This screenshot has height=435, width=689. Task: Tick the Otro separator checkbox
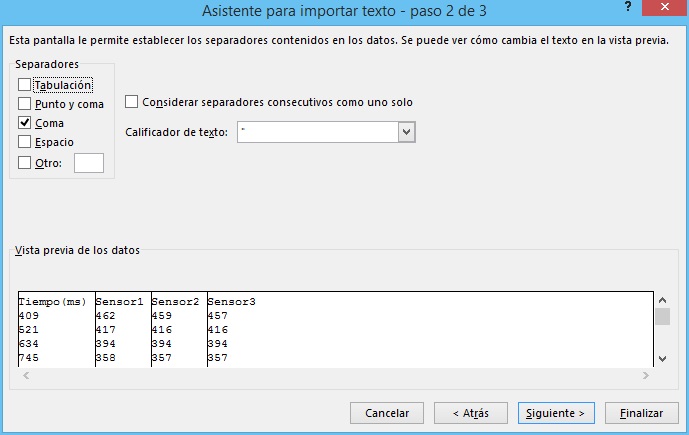coord(25,163)
